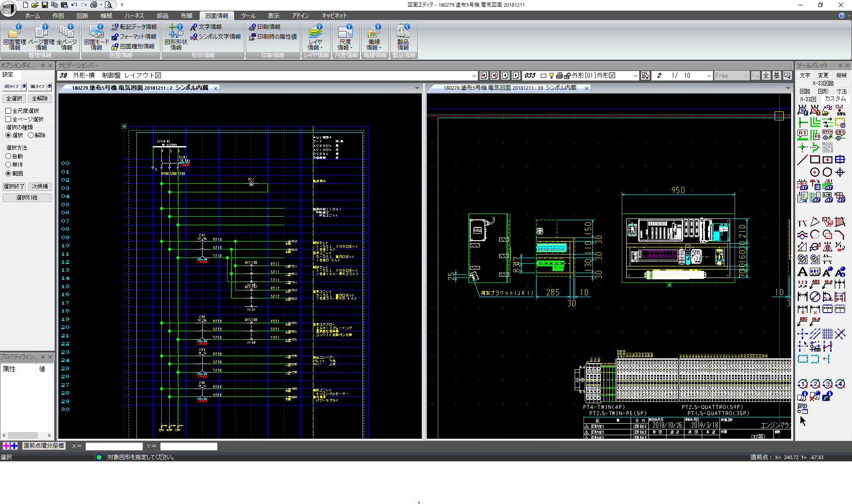Click the 全選択 button
The width and height of the screenshot is (852, 504).
(14, 99)
